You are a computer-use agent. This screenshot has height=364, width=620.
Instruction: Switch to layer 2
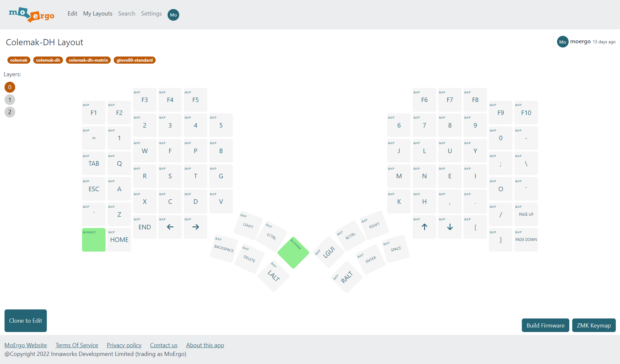10,112
